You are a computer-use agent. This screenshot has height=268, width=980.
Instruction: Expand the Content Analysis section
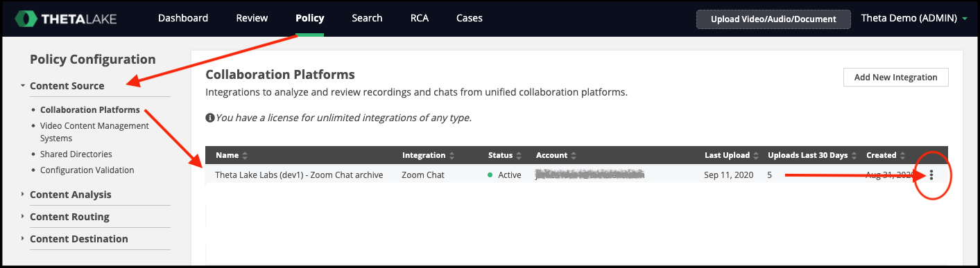pyautogui.click(x=70, y=195)
